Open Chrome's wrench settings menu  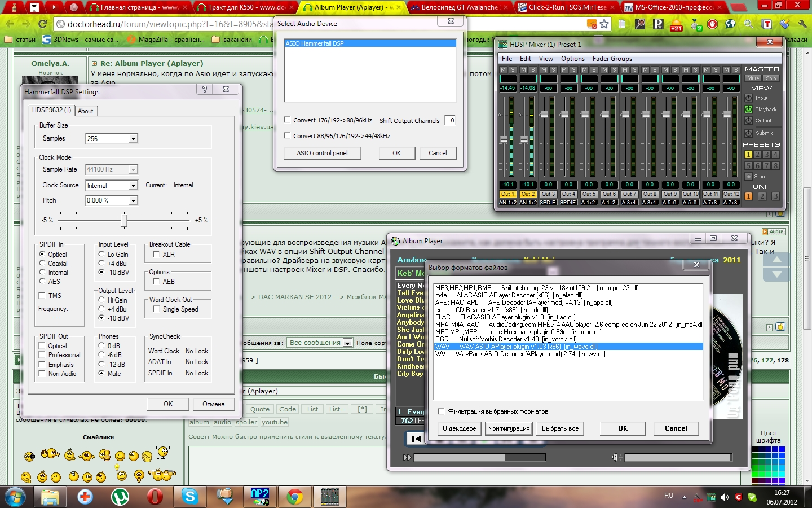[x=802, y=24]
